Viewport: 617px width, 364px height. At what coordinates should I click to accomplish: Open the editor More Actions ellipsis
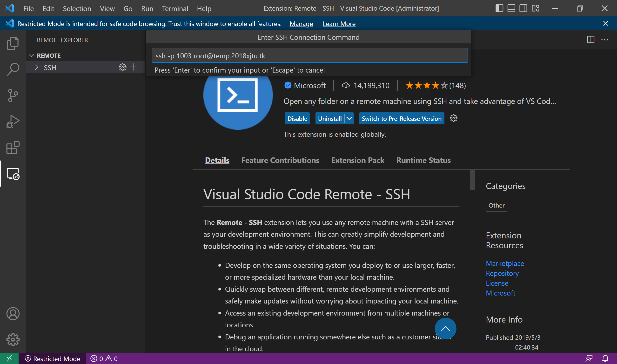(x=604, y=40)
